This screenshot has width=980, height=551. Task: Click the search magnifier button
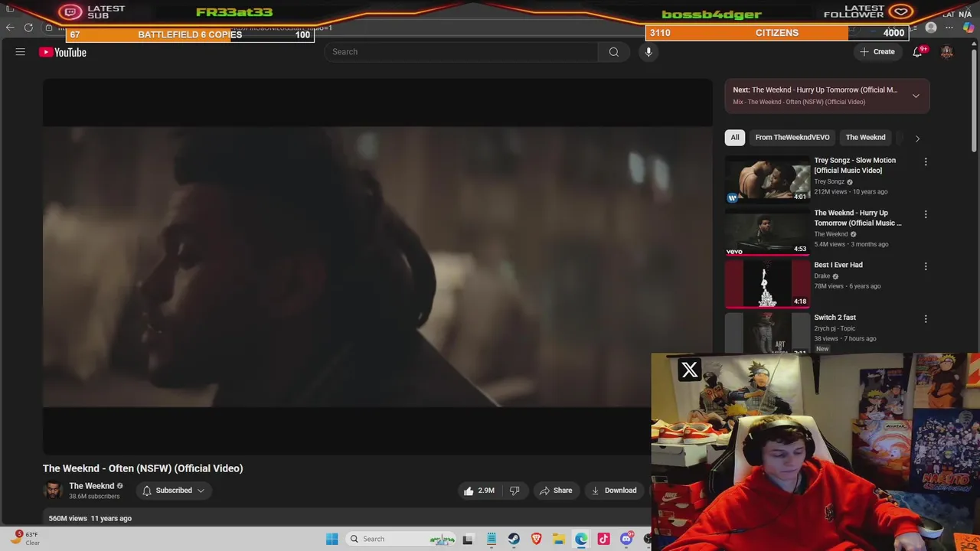(x=613, y=52)
